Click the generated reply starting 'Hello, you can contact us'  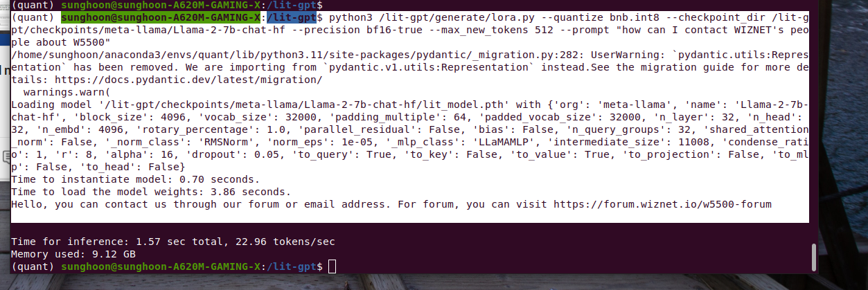[x=391, y=205]
